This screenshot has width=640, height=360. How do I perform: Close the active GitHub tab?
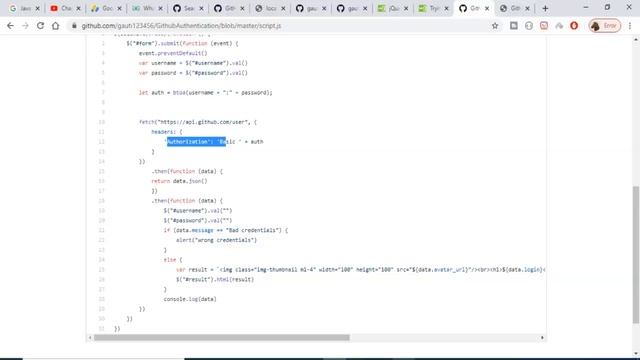click(487, 8)
